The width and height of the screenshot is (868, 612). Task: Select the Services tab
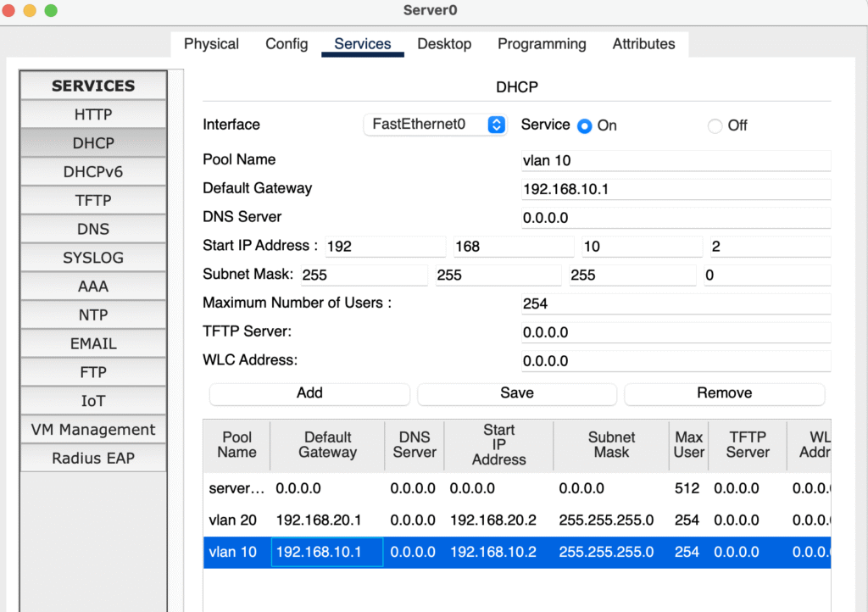(x=363, y=44)
